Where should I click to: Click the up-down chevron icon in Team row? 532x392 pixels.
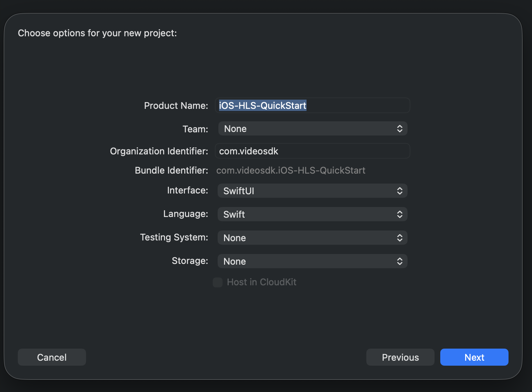pyautogui.click(x=400, y=129)
